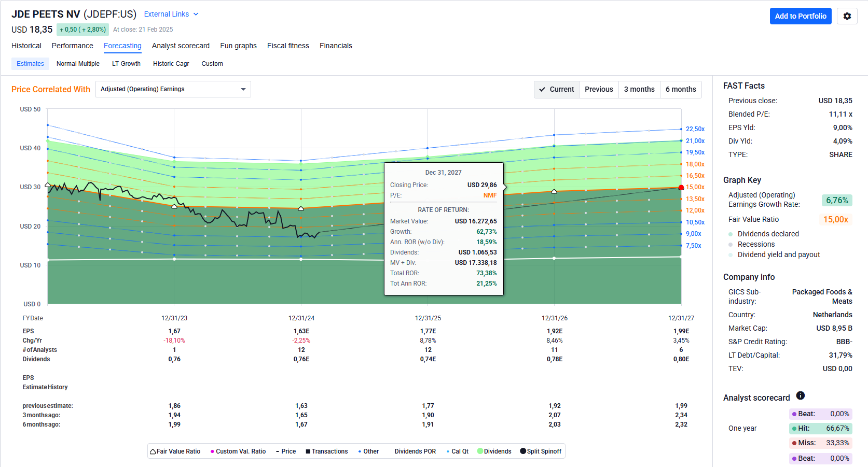Open the Adjusted (Operating) Earnings dropdown
868x467 pixels.
(173, 89)
